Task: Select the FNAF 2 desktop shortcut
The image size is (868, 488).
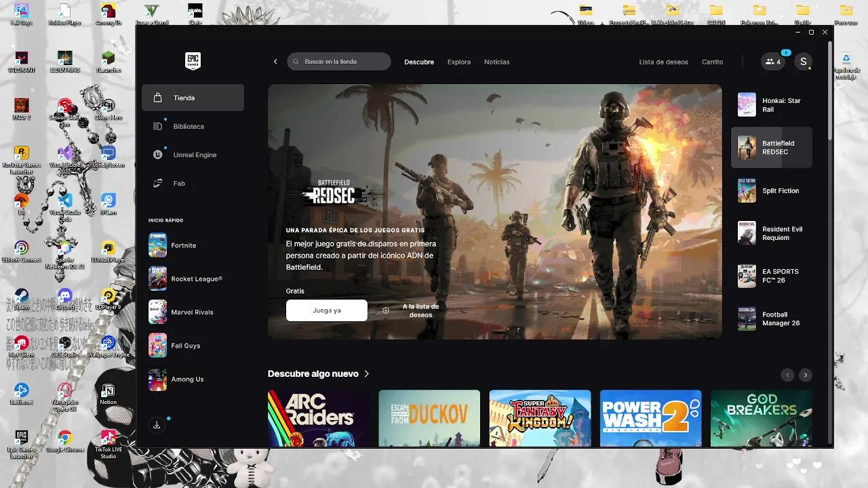Action: click(21, 108)
